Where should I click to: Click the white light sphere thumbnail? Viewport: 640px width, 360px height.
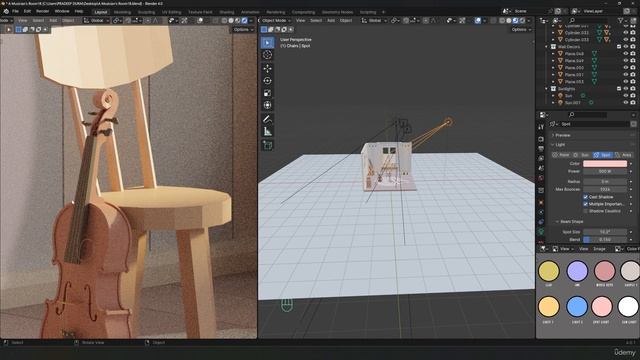click(628, 307)
